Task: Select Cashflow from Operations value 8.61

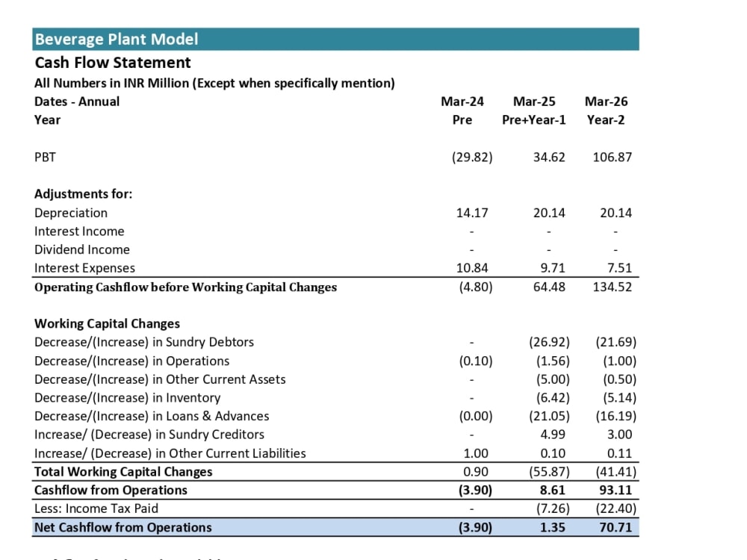Action: (553, 491)
